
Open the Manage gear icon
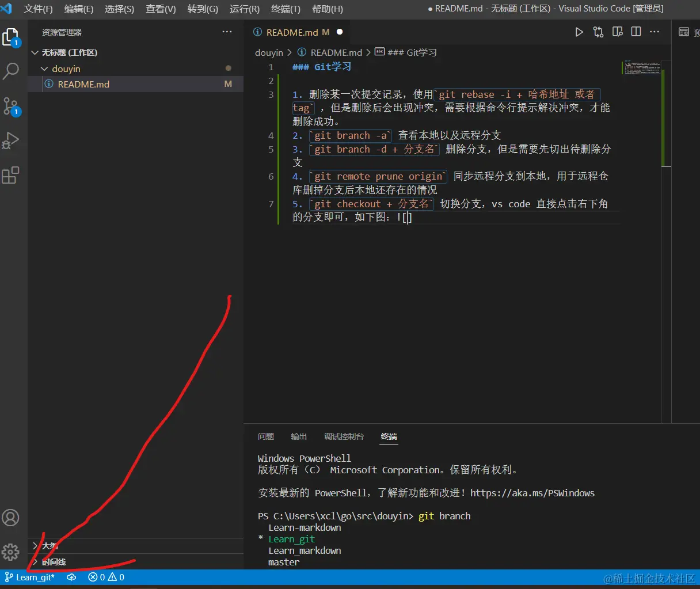[11, 552]
